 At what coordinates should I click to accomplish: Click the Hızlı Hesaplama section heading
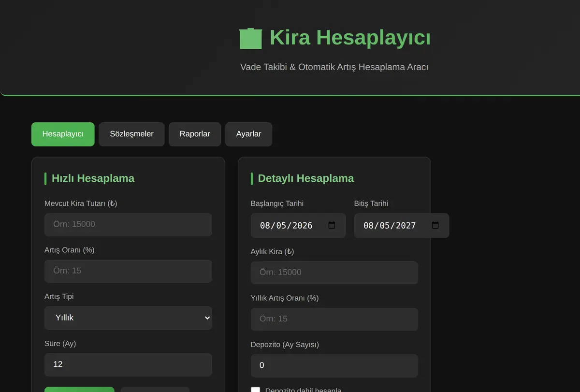[93, 178]
